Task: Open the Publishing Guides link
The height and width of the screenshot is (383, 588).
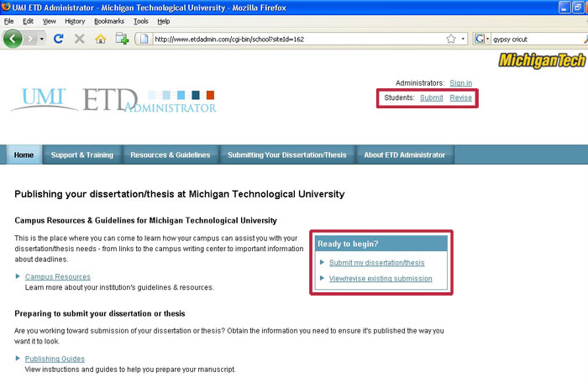Action: [55, 359]
